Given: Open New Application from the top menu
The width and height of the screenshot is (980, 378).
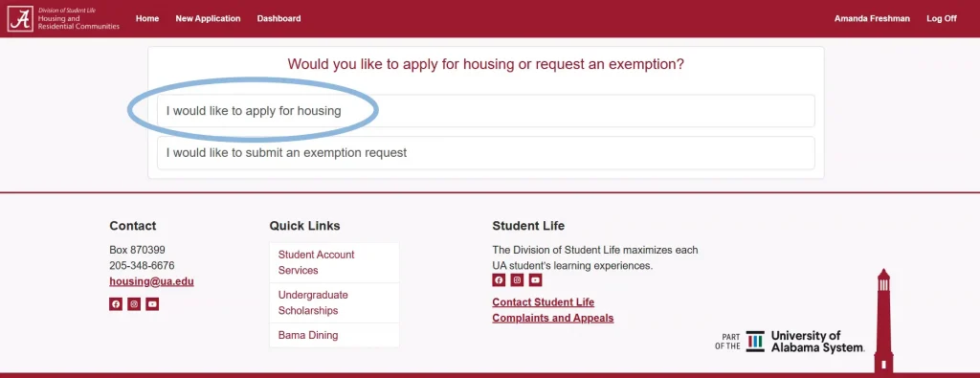Looking at the screenshot, I should coord(208,19).
